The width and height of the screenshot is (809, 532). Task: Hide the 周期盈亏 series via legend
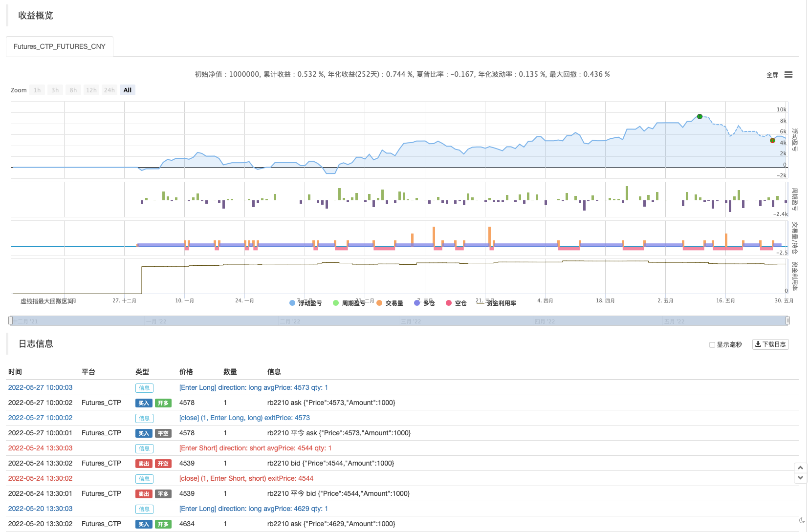click(x=349, y=303)
